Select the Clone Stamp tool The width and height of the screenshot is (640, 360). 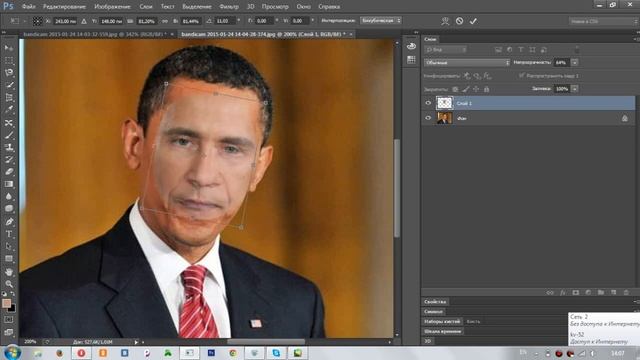[x=9, y=147]
